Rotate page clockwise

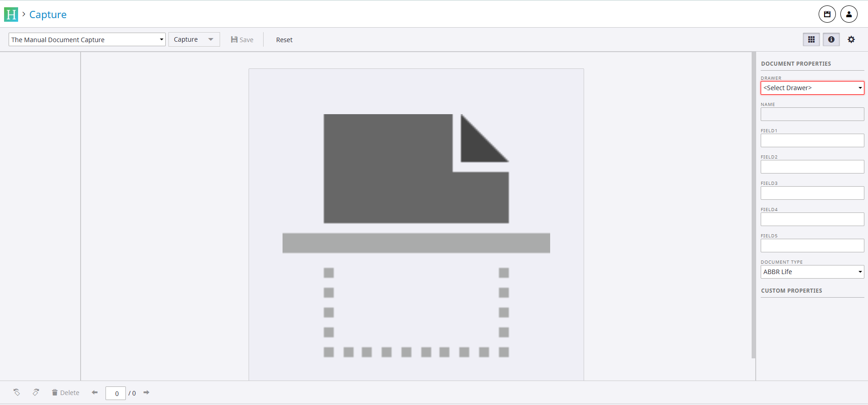tap(36, 392)
